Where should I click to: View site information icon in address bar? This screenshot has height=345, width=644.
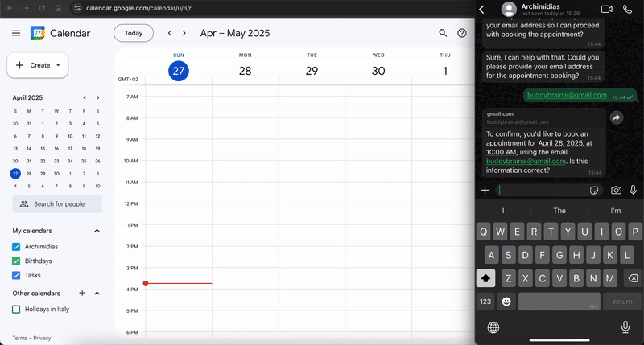pos(77,8)
